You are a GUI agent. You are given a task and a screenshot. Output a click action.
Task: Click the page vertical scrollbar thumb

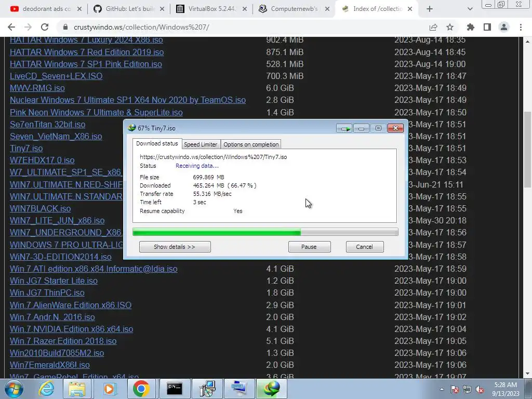pyautogui.click(x=527, y=149)
